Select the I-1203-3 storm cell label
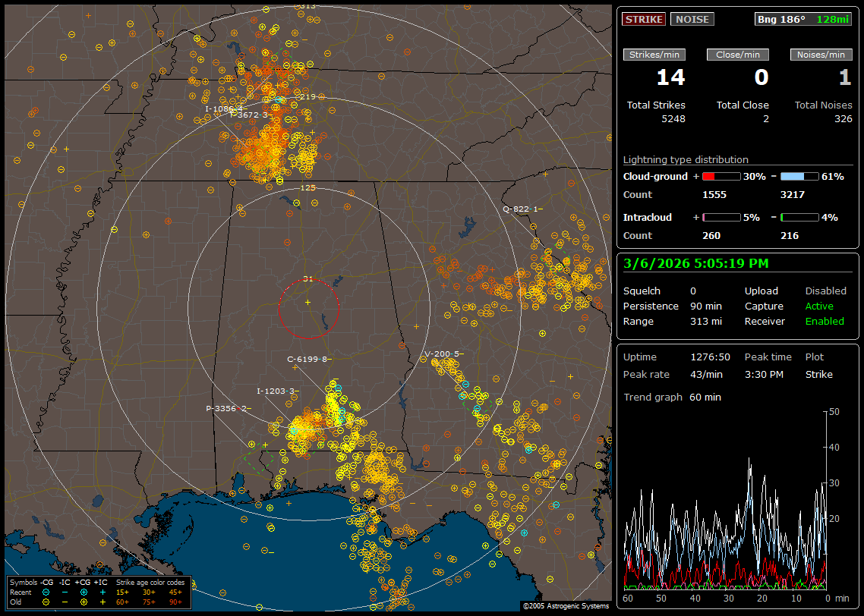864x616 pixels. pyautogui.click(x=276, y=391)
